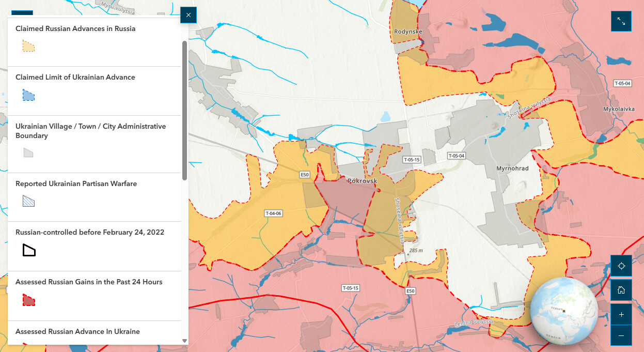Enter fullscreen map view
Viewport: 644px width, 352px height.
(621, 21)
